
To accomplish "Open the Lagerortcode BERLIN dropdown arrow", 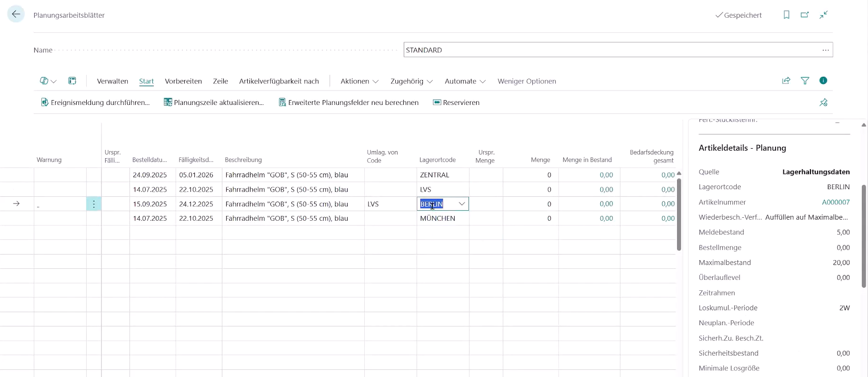I will tap(461, 204).
